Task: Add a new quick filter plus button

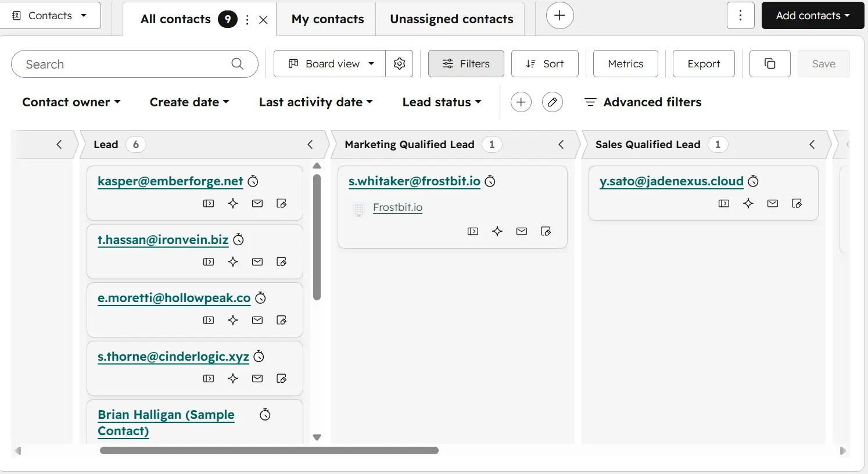Action: coord(521,102)
